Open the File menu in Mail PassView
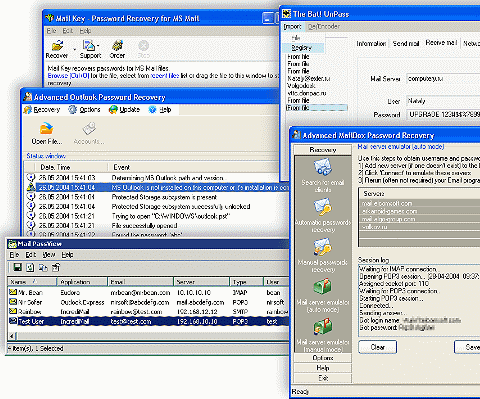Screen dimensions: 480x399 tap(14, 255)
